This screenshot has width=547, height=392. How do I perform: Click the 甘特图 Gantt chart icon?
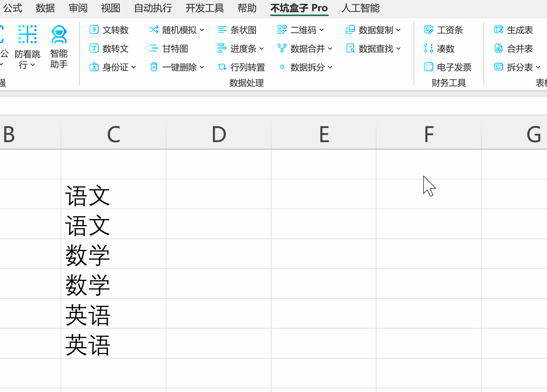click(154, 48)
